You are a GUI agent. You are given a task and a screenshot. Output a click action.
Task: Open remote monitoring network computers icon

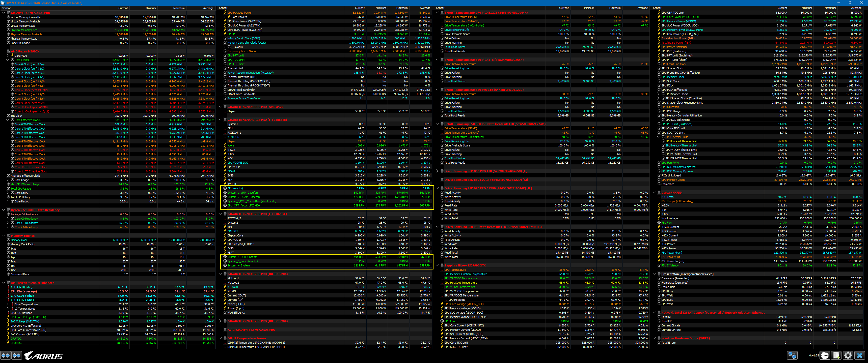pos(792,356)
